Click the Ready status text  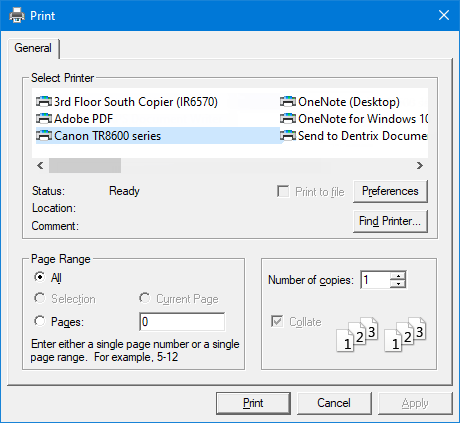(x=124, y=191)
